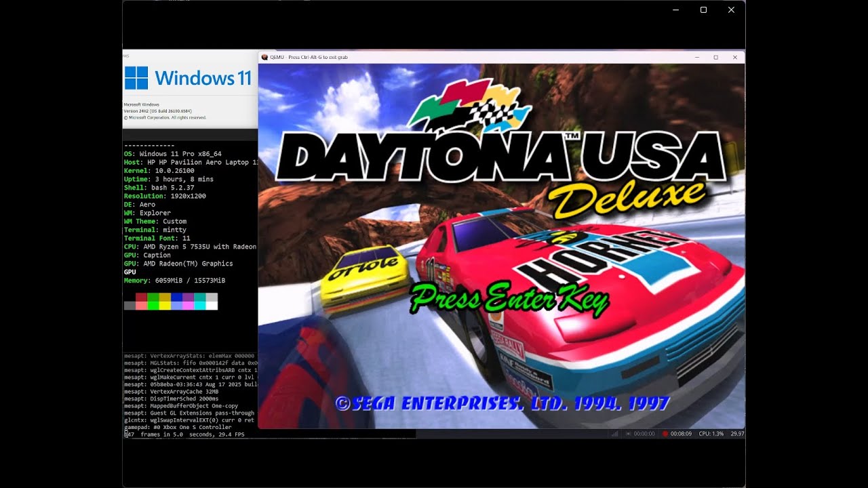Minimize the QEMU window
868x488 pixels.
[x=698, y=58]
